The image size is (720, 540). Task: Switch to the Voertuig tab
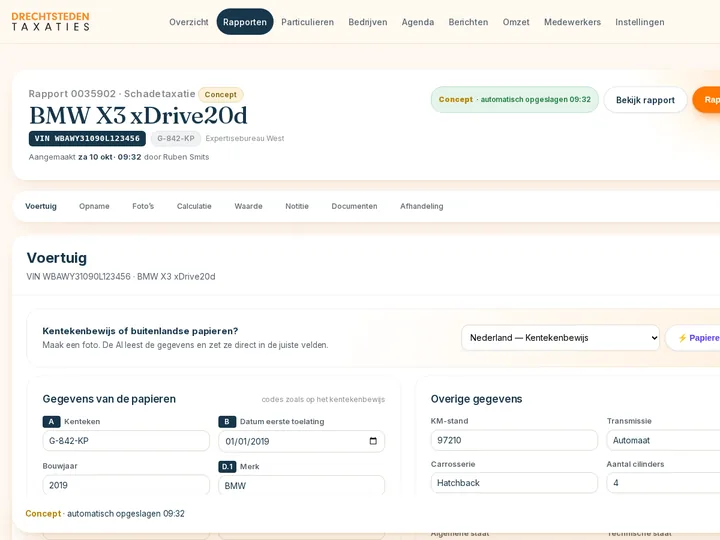(41, 206)
